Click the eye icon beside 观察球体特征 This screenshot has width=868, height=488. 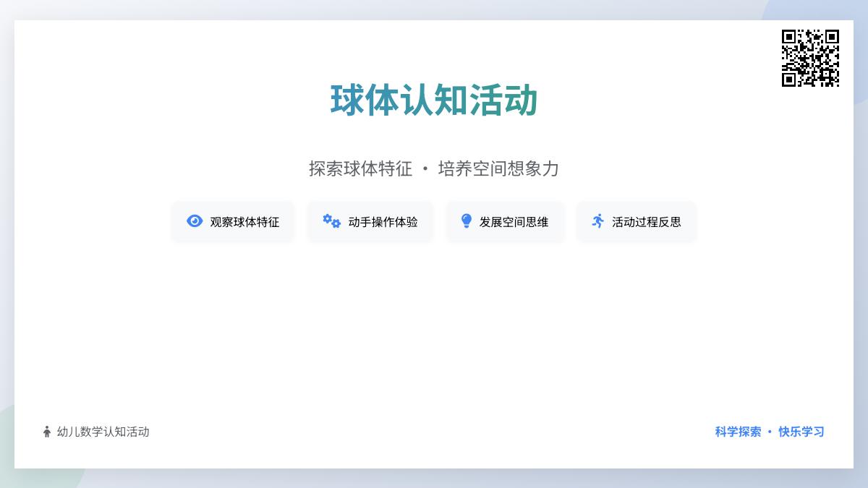pos(195,221)
